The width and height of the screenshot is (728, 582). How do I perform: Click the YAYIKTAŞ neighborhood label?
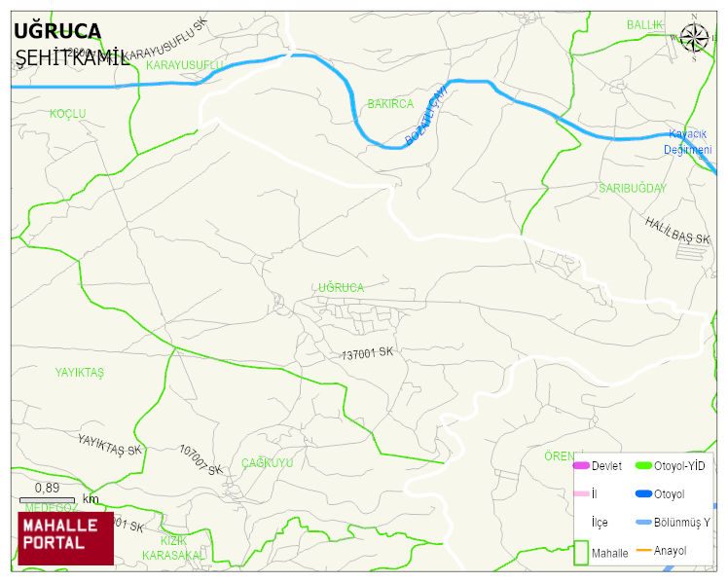80,372
